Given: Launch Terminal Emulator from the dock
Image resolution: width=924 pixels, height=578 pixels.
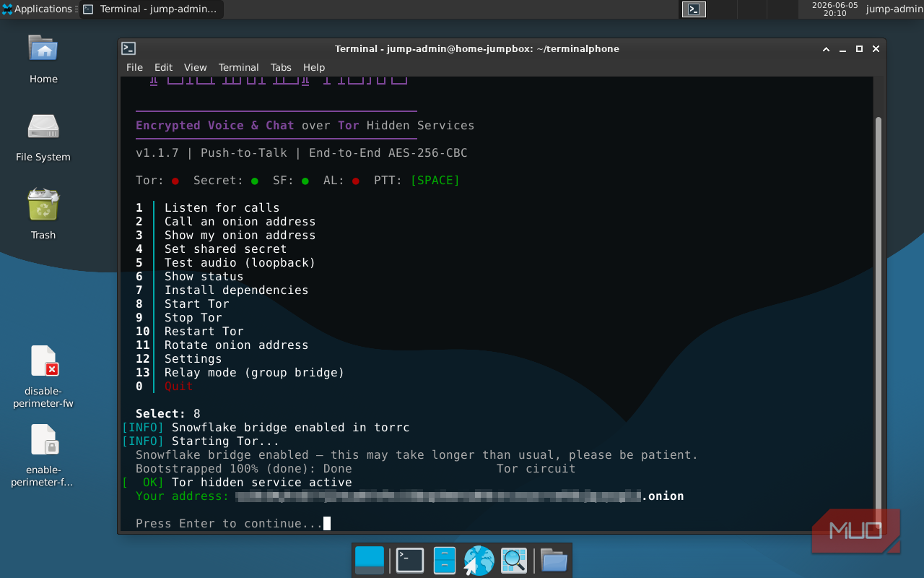Looking at the screenshot, I should point(410,560).
